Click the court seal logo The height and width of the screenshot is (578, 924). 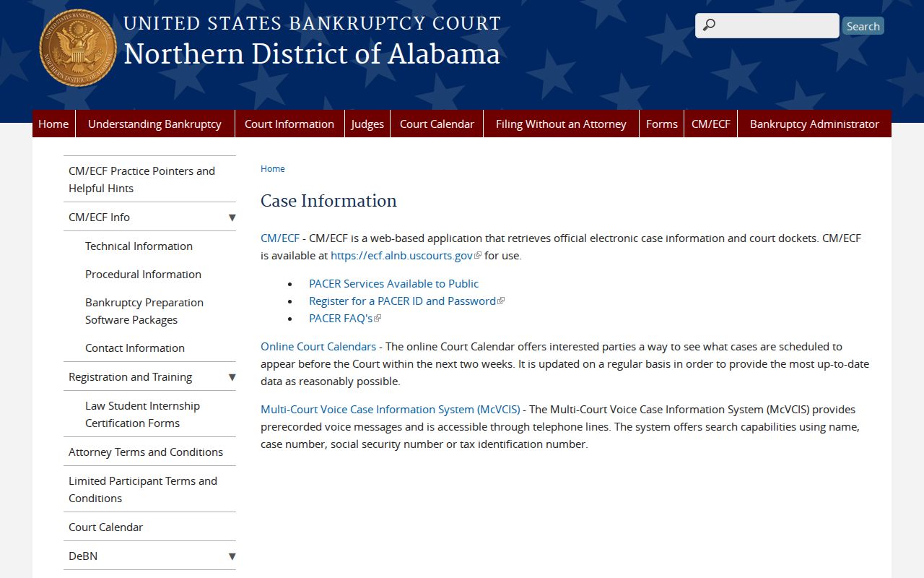78,48
